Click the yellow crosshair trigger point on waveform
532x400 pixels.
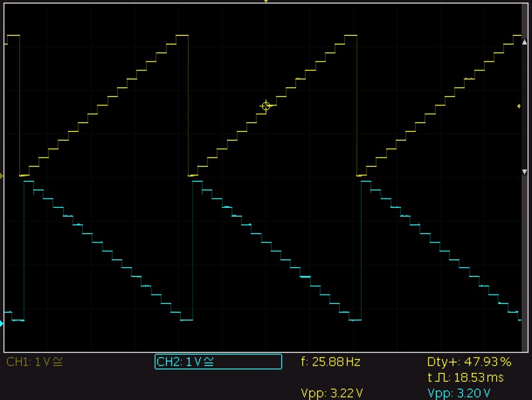(266, 106)
